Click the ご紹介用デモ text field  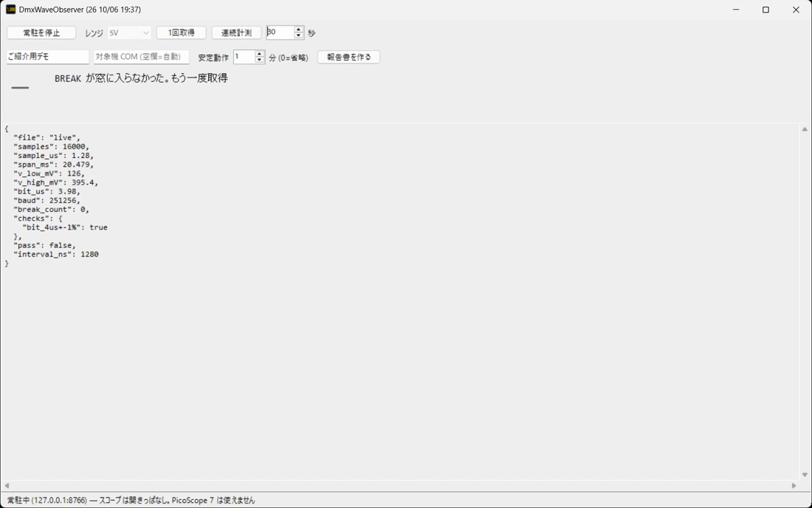tap(48, 56)
